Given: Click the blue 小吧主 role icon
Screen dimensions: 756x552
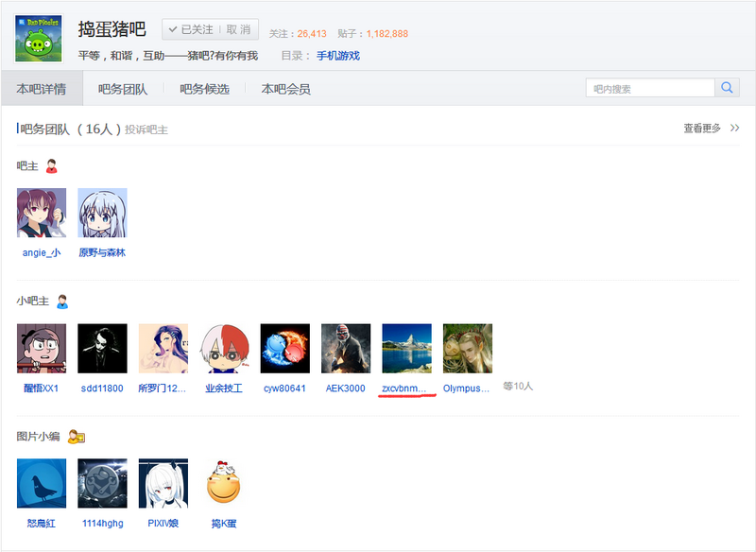Looking at the screenshot, I should 62,302.
